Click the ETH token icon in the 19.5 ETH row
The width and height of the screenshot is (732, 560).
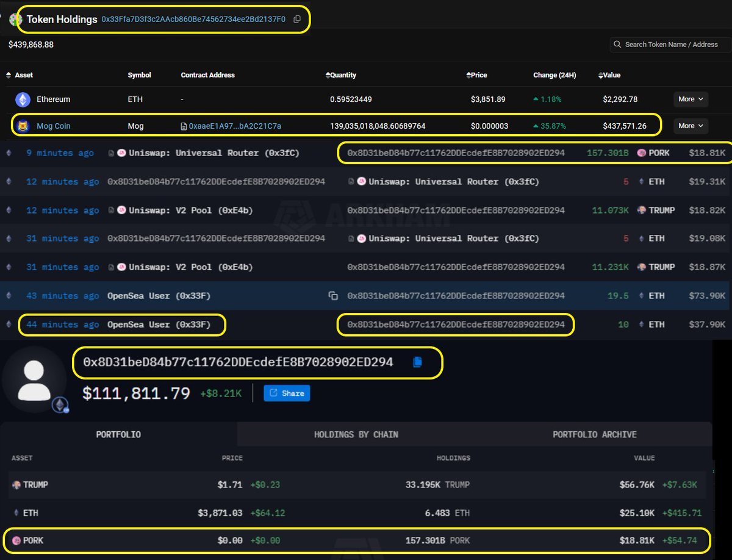click(641, 296)
